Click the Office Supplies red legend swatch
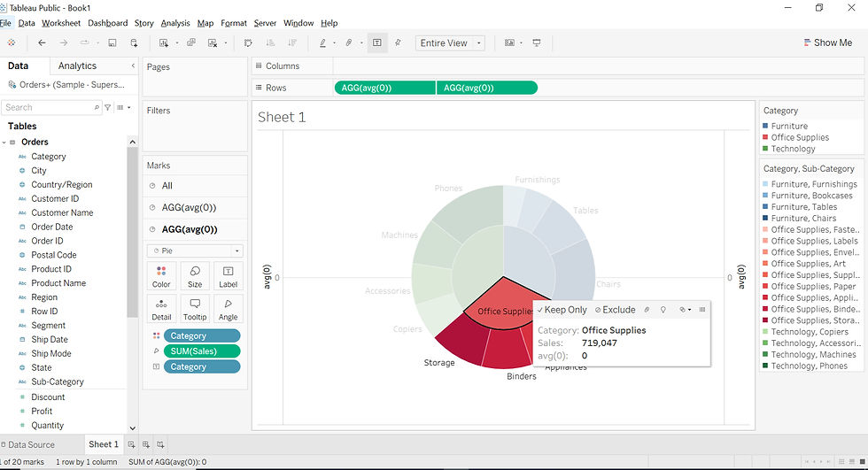 click(765, 137)
